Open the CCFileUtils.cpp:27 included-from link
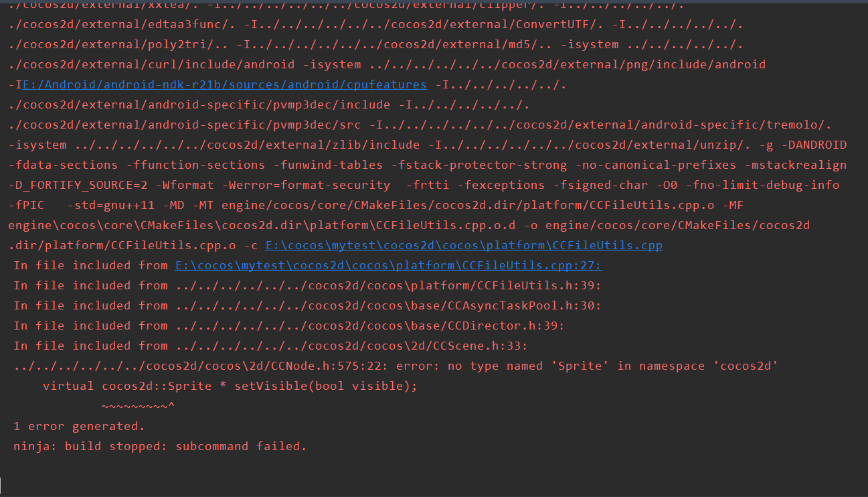Image resolution: width=868 pixels, height=497 pixels. (388, 265)
